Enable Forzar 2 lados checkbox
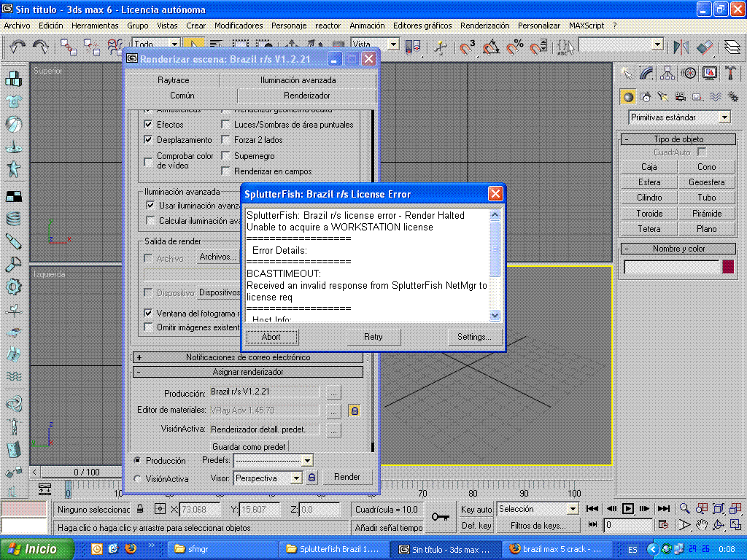The width and height of the screenshot is (747, 560). point(225,139)
